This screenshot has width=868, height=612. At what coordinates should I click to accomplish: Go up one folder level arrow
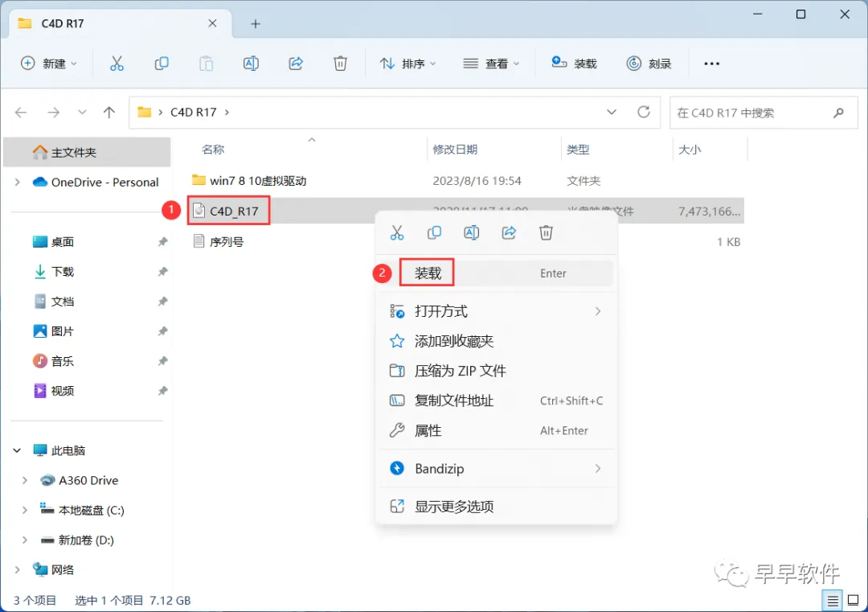[109, 113]
